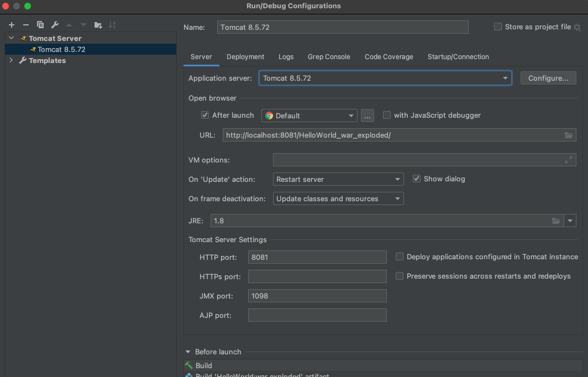Open Startup/Connection tab
The width and height of the screenshot is (588, 377).
[458, 56]
